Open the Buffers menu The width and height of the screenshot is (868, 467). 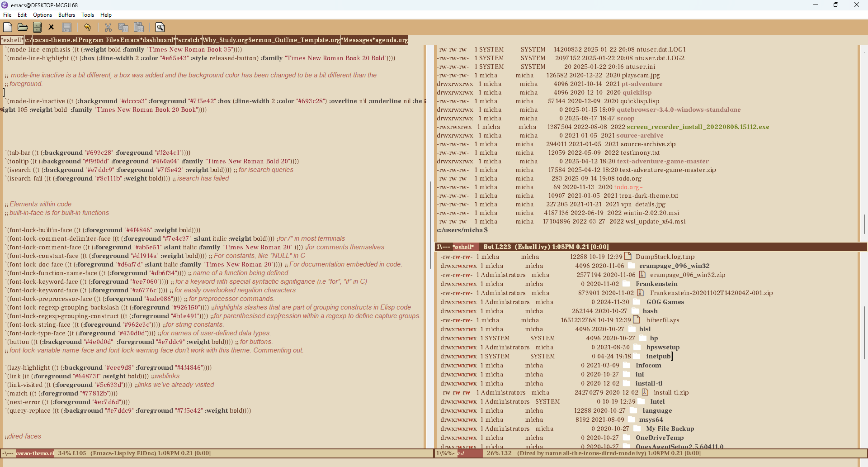(66, 14)
